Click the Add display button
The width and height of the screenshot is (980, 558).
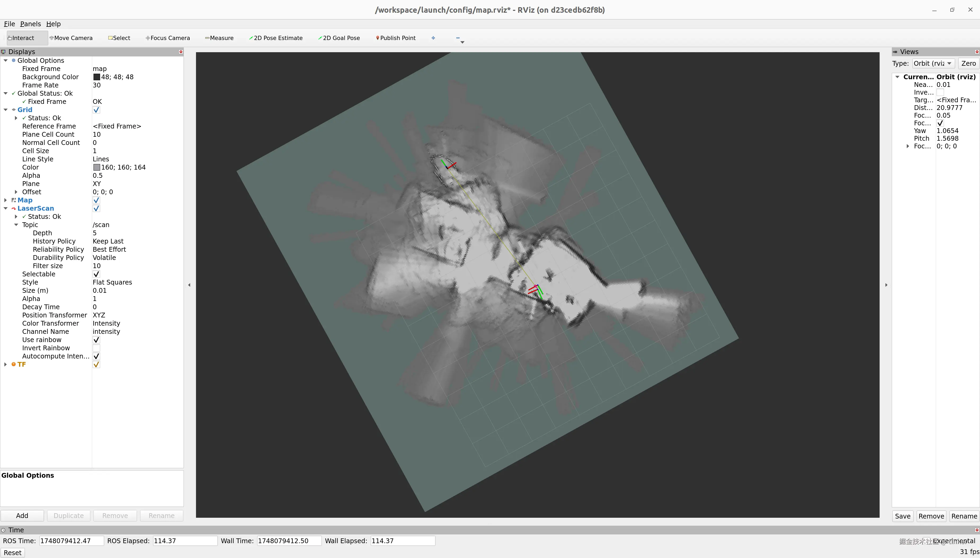click(x=22, y=516)
